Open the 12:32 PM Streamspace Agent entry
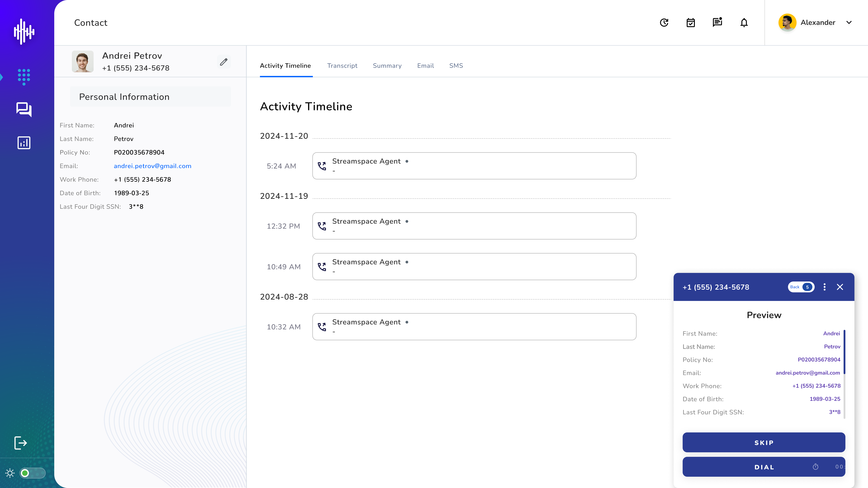The width and height of the screenshot is (868, 488). pyautogui.click(x=474, y=226)
